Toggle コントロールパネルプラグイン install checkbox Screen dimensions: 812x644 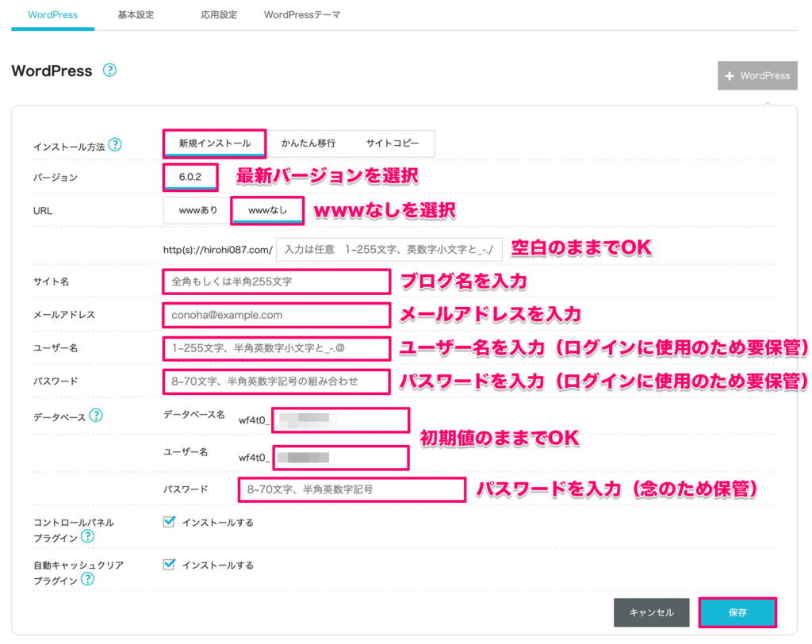coord(169,522)
